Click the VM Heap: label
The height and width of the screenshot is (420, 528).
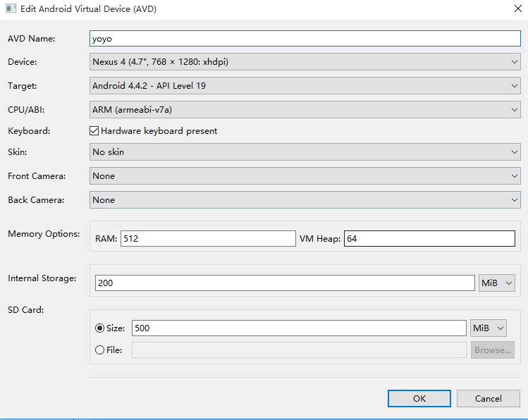(320, 239)
